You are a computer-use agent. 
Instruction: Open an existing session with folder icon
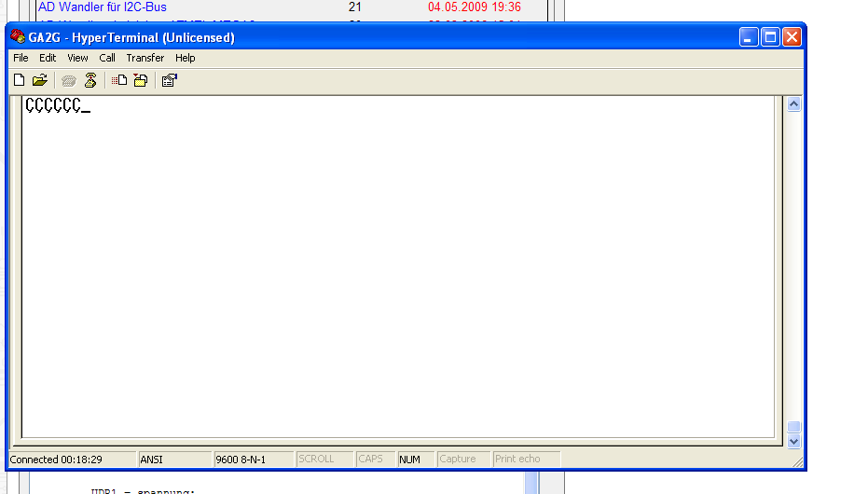[40, 80]
